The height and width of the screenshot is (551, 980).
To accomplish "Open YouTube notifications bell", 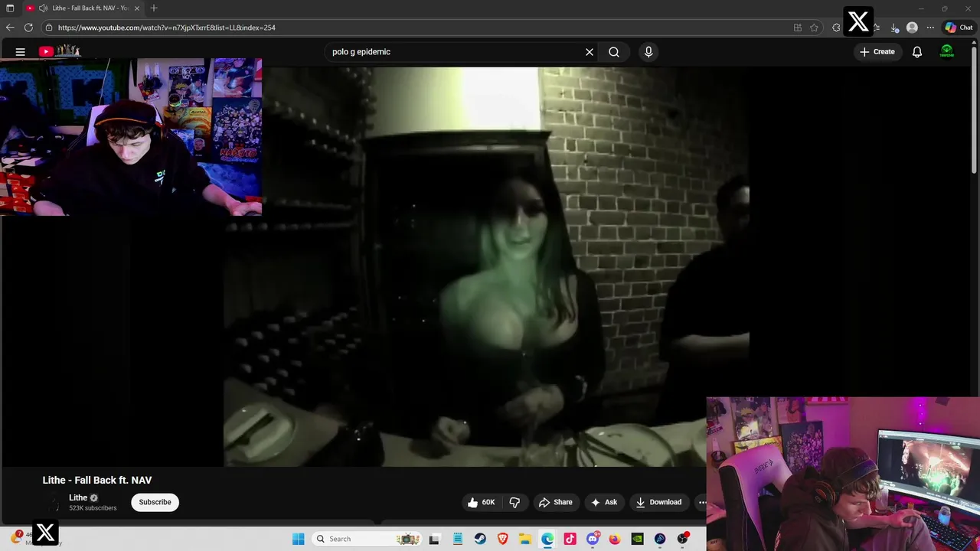I will pyautogui.click(x=917, y=52).
